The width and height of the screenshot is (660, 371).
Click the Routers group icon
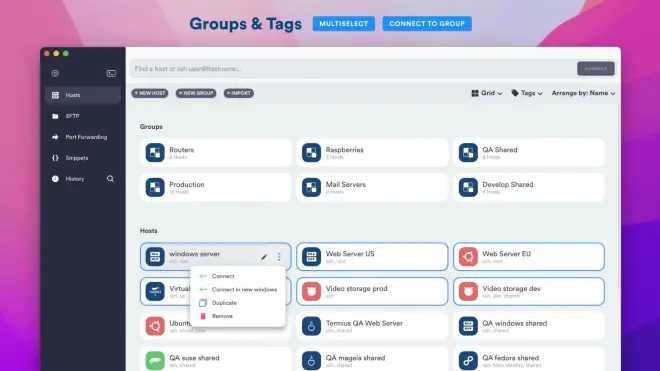155,152
